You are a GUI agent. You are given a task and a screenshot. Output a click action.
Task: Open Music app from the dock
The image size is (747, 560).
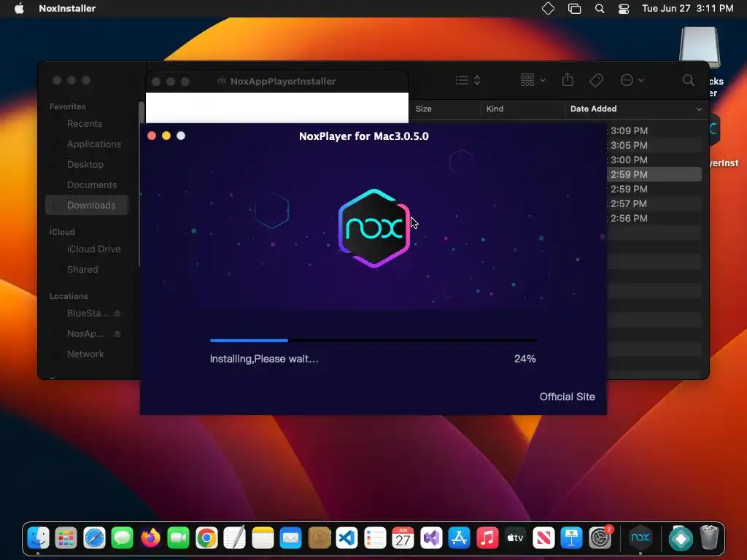coord(487,538)
